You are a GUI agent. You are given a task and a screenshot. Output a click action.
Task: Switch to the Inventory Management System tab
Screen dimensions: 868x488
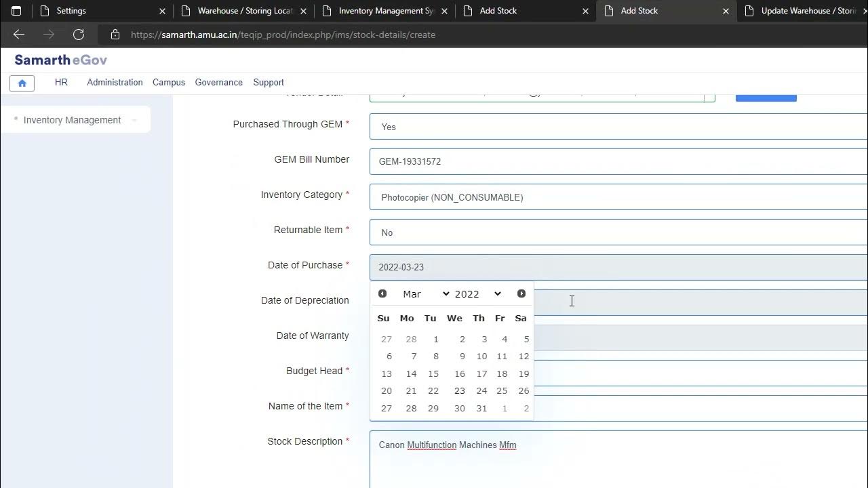[385, 11]
